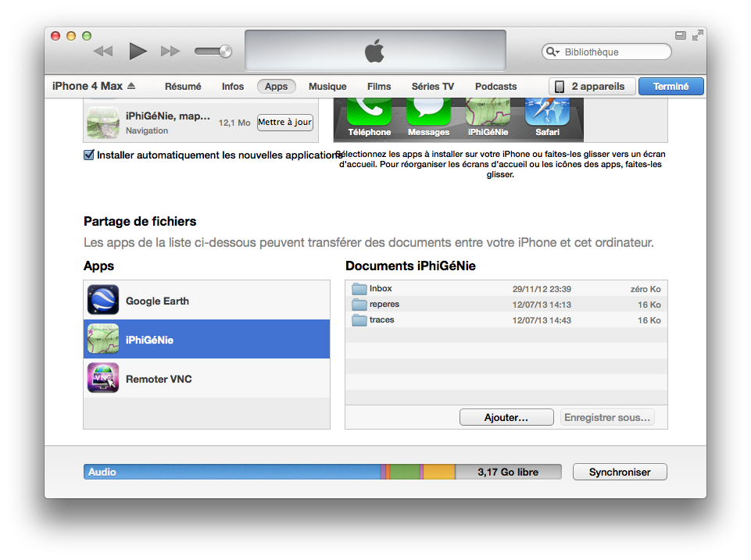This screenshot has height=560, width=751.
Task: Click the reperes date 12/07/13 14:13
Action: [x=542, y=305]
